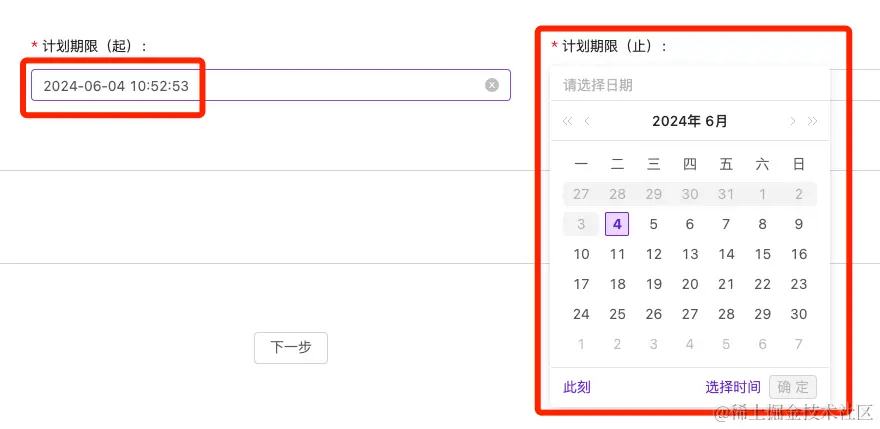
Task: Select June 23 in calendar
Action: pos(799,284)
